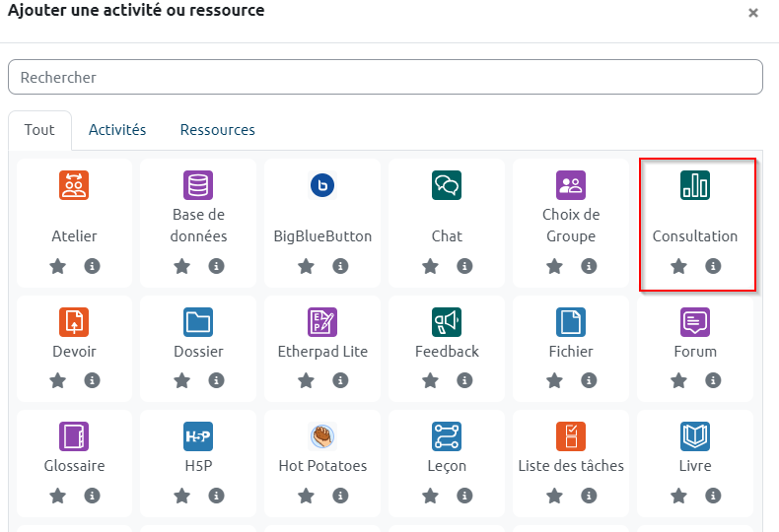Toggle the H5P favorite star

pos(181,496)
